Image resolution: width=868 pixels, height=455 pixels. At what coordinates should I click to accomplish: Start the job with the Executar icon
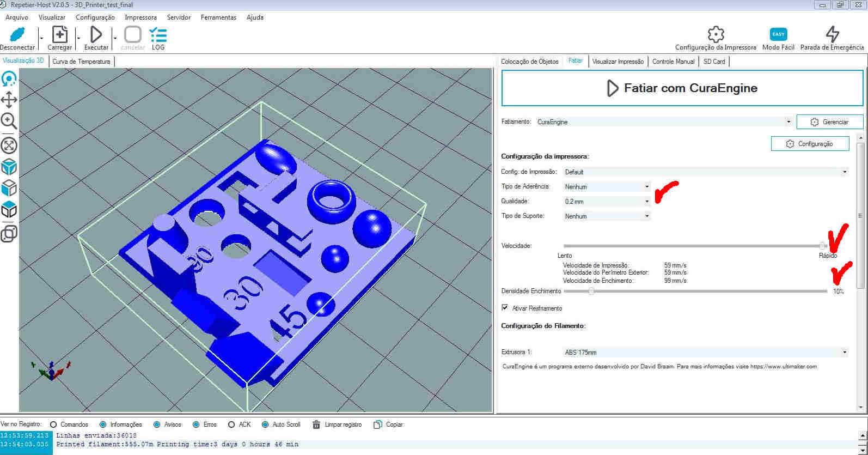[x=96, y=34]
